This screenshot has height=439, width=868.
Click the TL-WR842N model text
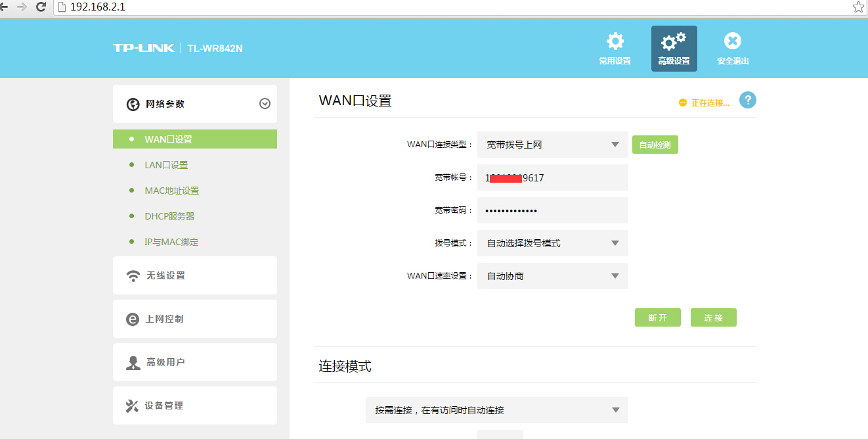point(215,49)
